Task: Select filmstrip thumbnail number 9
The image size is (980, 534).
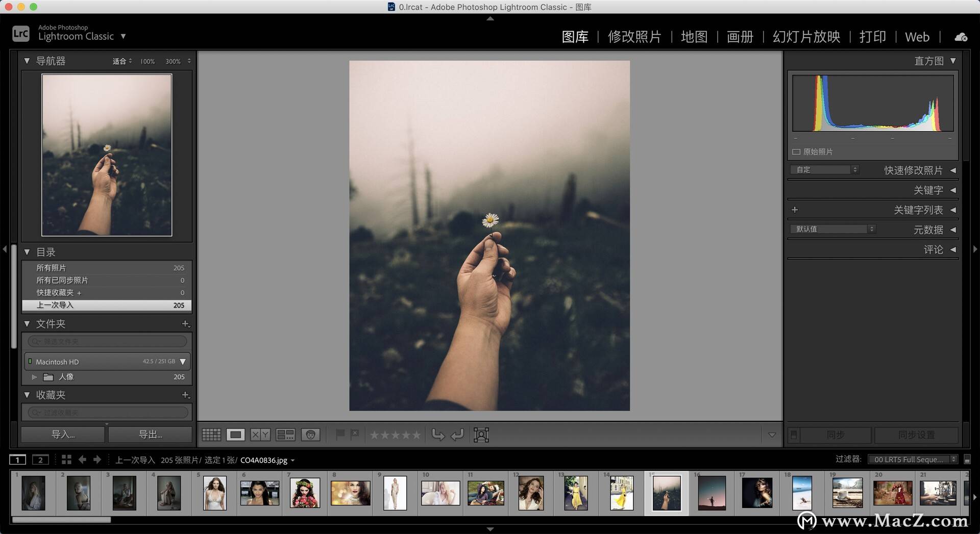Action: pyautogui.click(x=395, y=493)
